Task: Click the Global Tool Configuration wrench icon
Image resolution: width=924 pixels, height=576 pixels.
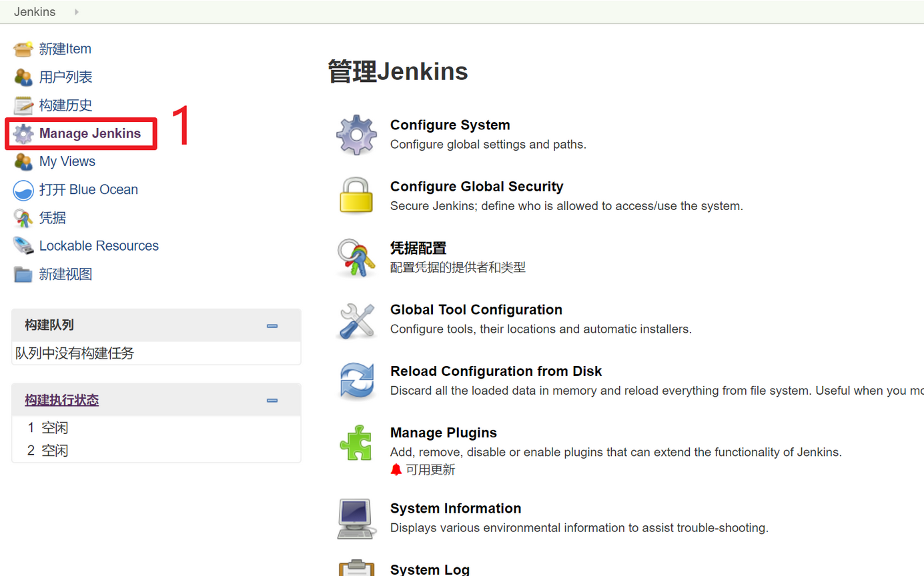Action: click(x=357, y=320)
